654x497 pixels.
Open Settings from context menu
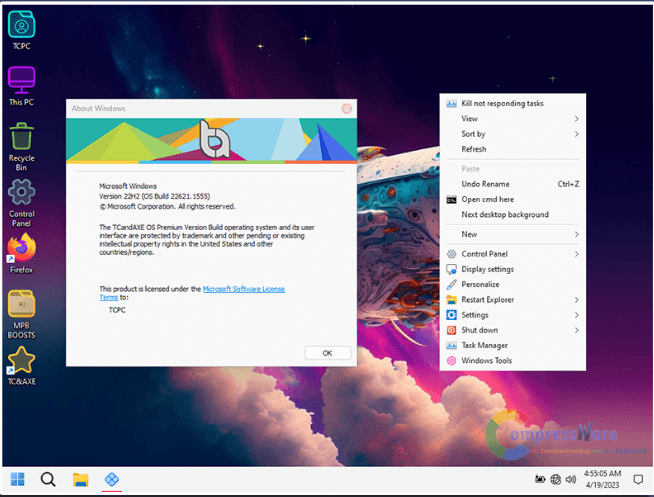pos(512,315)
